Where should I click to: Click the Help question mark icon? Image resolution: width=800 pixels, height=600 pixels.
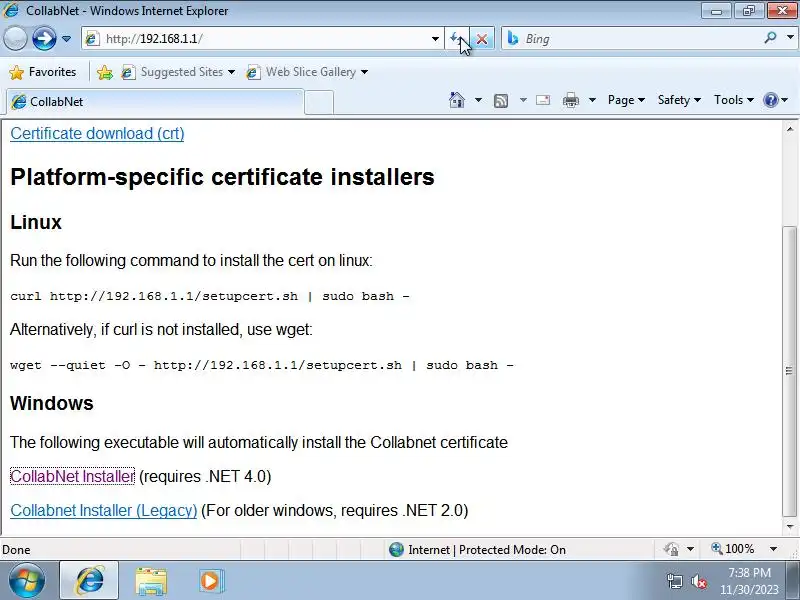click(x=770, y=100)
